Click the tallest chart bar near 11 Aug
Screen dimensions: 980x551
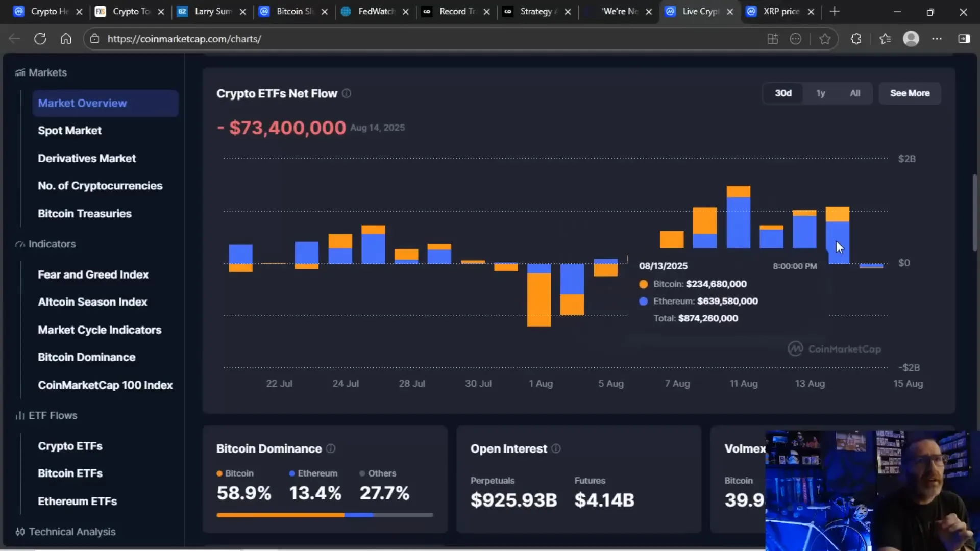click(738, 217)
